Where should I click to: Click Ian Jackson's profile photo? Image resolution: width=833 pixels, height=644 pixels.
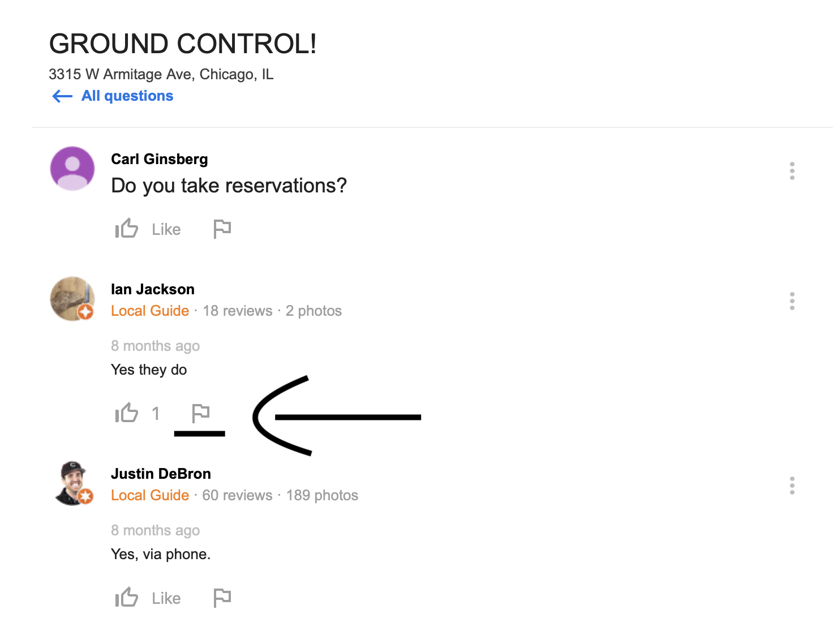(72, 298)
